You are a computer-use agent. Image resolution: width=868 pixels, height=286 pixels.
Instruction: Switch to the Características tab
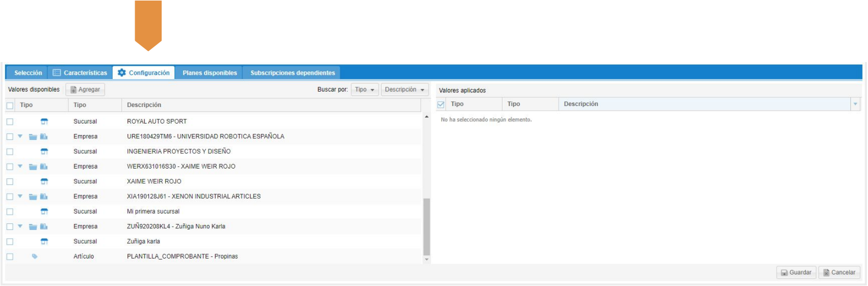click(x=80, y=73)
